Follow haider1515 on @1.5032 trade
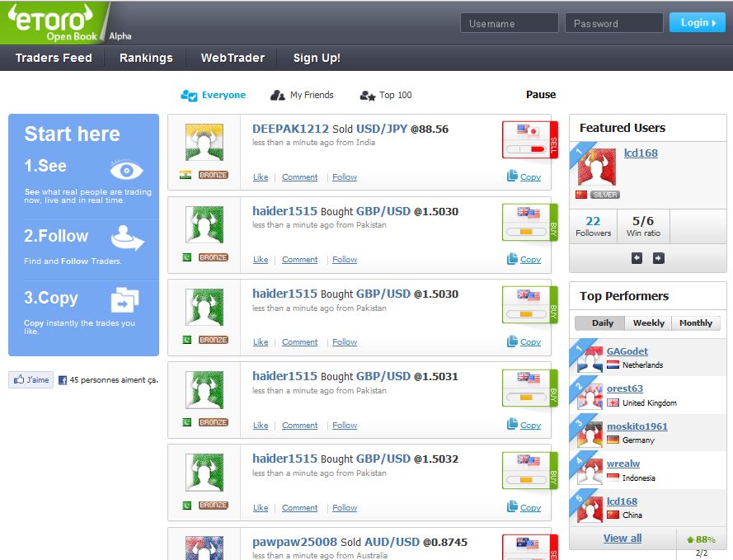The width and height of the screenshot is (733, 560). (x=345, y=508)
